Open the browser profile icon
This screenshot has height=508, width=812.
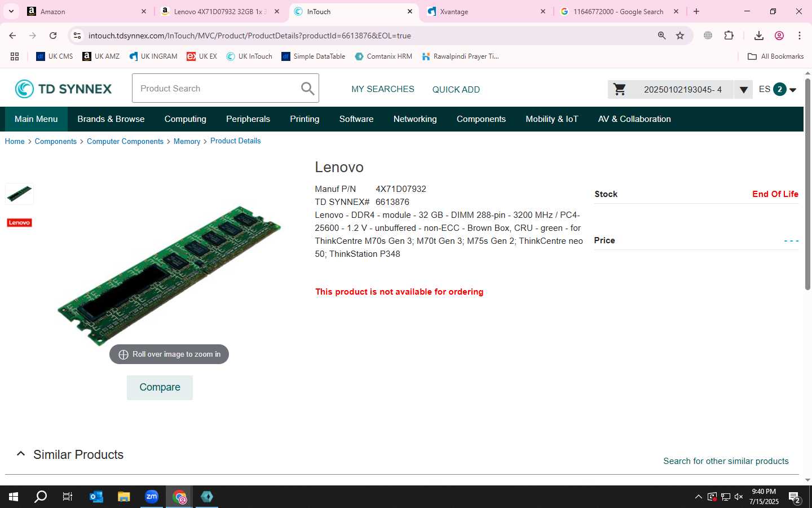tap(779, 36)
